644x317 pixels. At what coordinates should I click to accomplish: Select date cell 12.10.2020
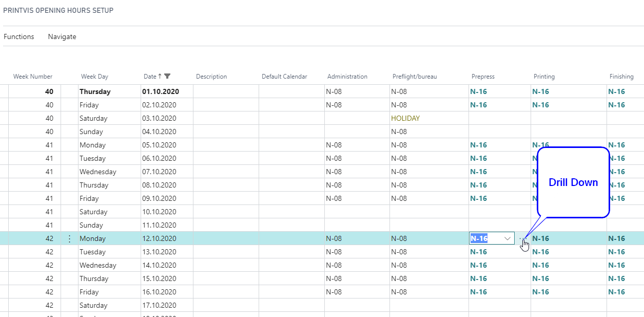coord(159,238)
